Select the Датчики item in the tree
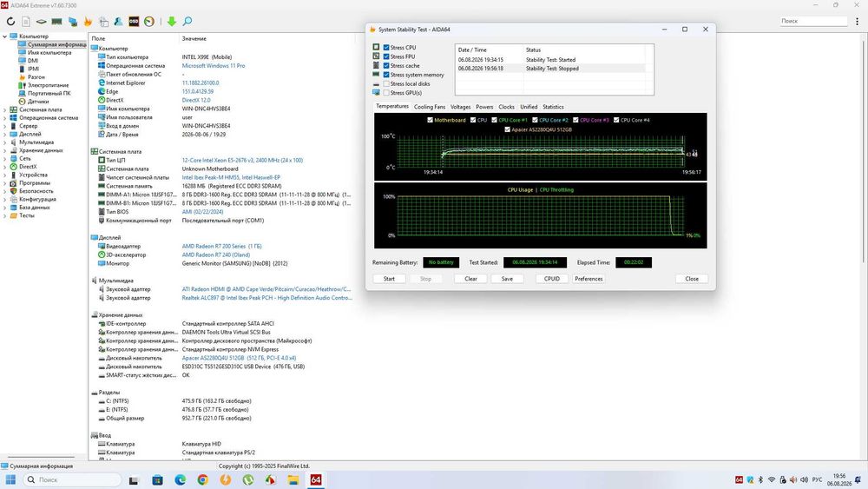Image resolution: width=868 pixels, height=489 pixels. pyautogui.click(x=38, y=102)
